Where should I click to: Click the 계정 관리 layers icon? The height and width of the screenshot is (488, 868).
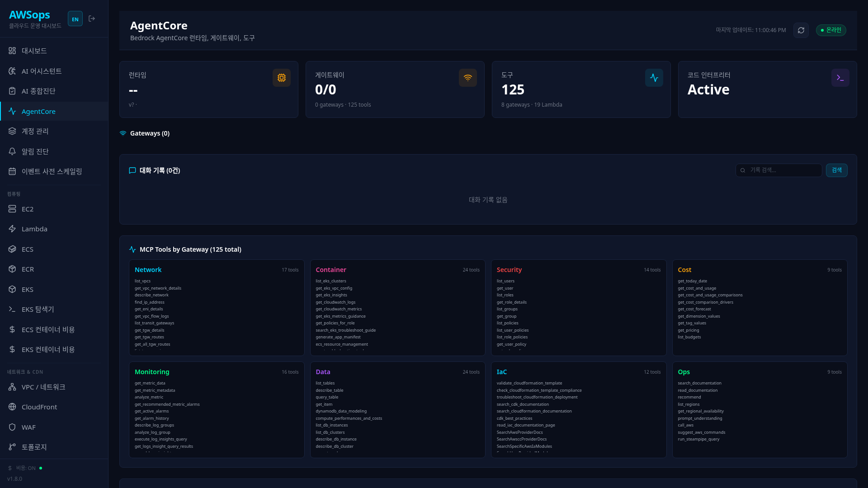12,131
